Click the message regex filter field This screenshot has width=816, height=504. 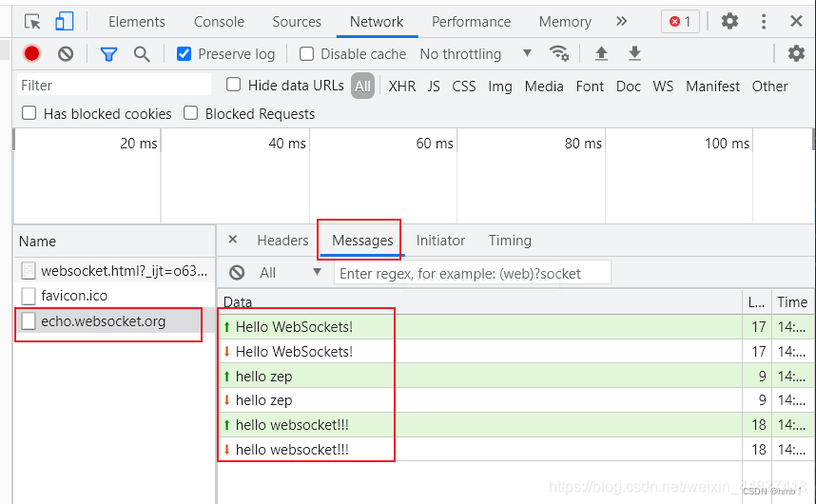472,273
